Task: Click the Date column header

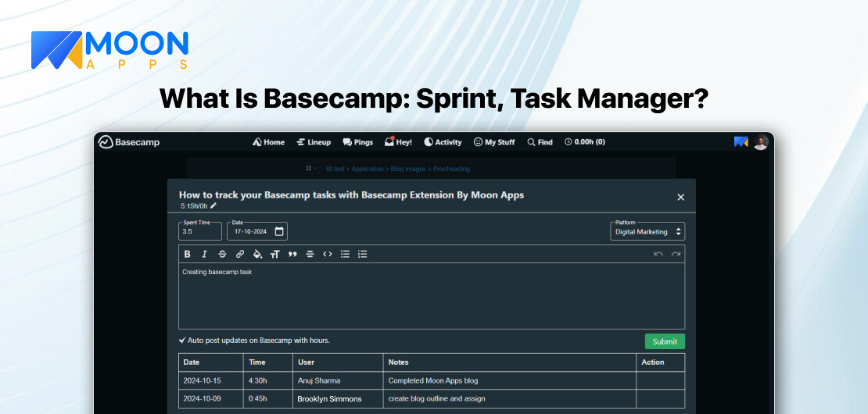Action: coord(211,362)
